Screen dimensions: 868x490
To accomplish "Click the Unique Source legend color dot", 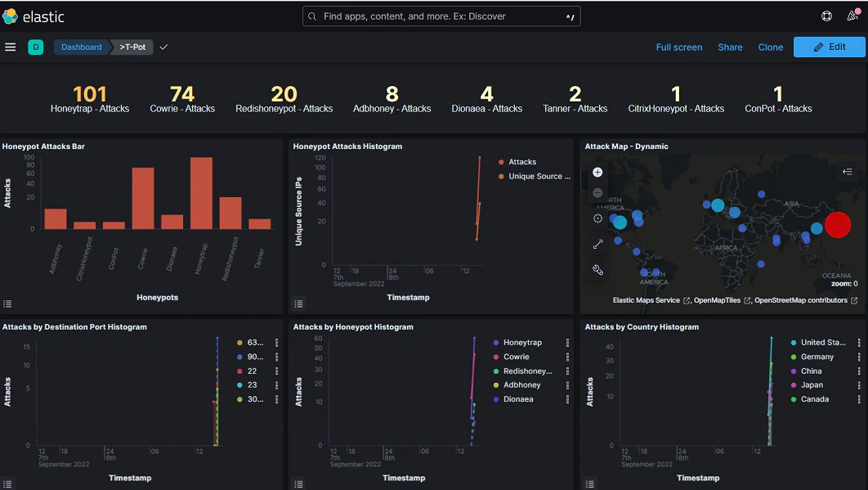I will (x=501, y=176).
